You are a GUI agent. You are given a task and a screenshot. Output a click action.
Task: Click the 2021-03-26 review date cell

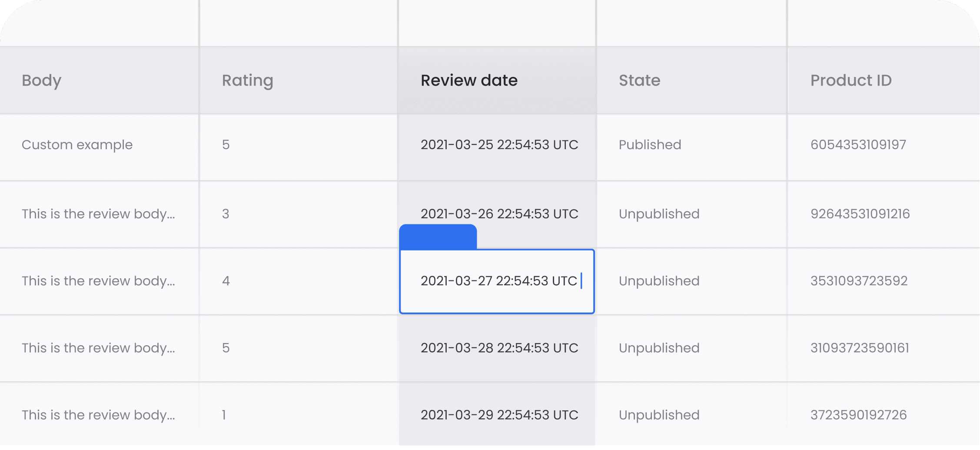[497, 214]
